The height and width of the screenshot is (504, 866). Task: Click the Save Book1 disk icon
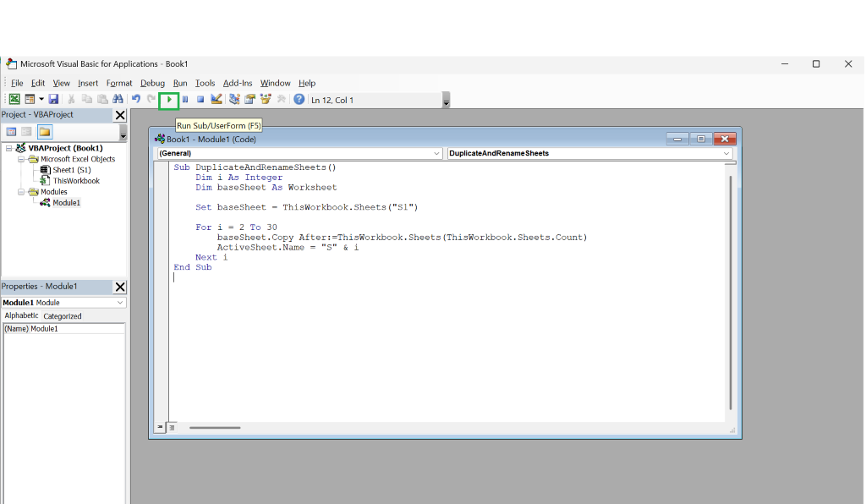point(53,100)
